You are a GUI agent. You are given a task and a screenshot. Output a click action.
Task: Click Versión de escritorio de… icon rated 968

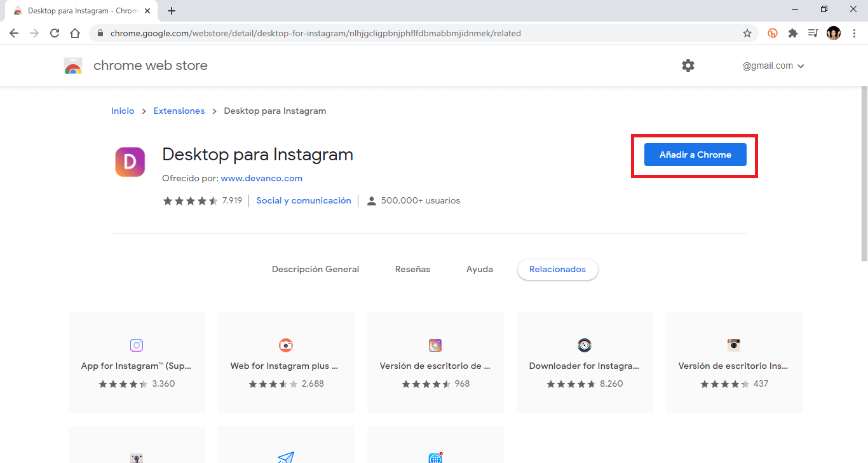coord(435,345)
